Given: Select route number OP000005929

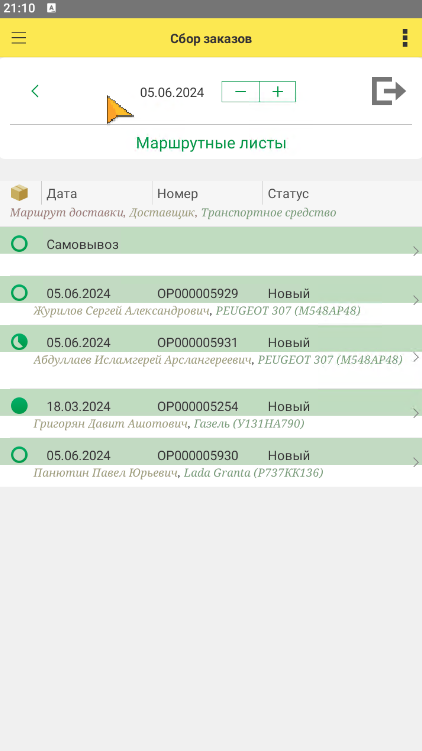Looking at the screenshot, I should [x=197, y=294].
